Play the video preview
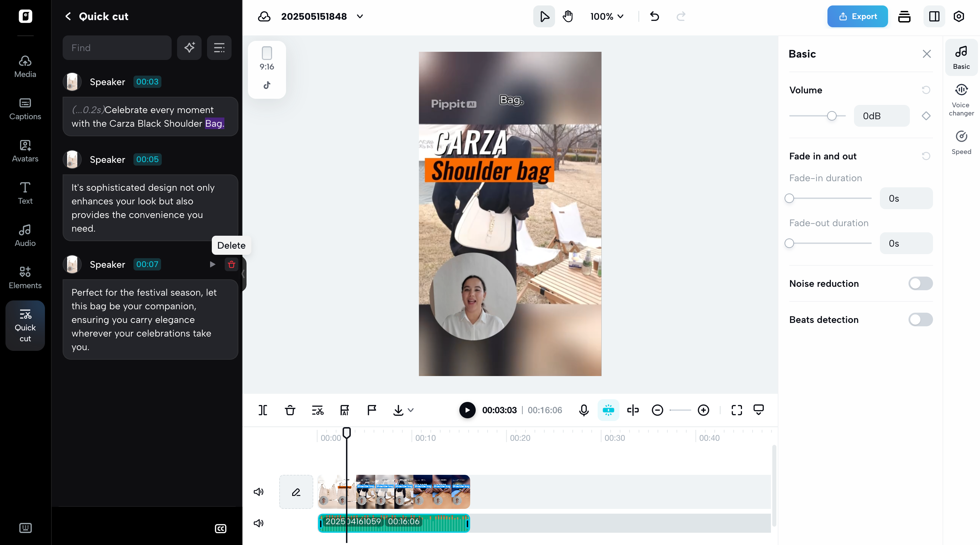This screenshot has width=980, height=545. [467, 410]
